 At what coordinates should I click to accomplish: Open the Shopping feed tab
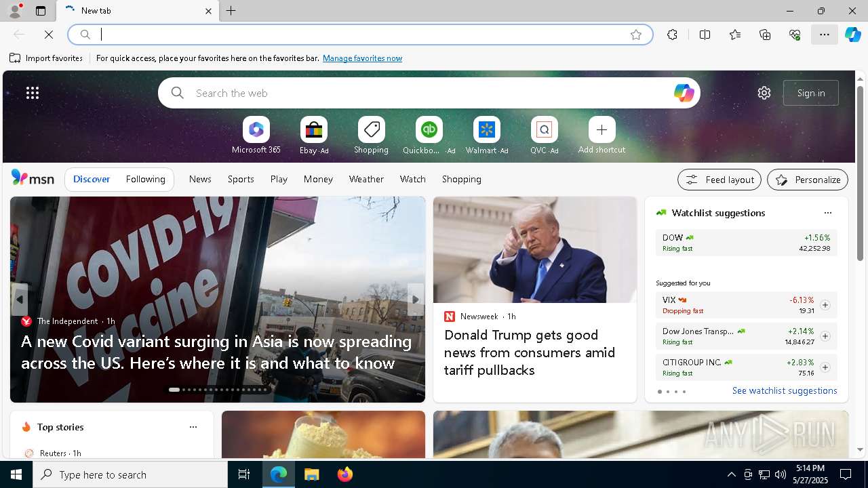462,179
